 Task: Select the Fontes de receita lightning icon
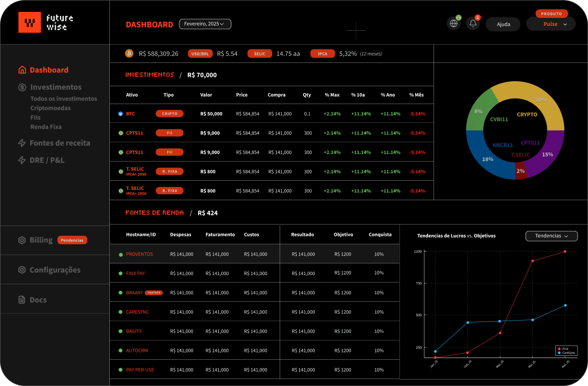22,143
